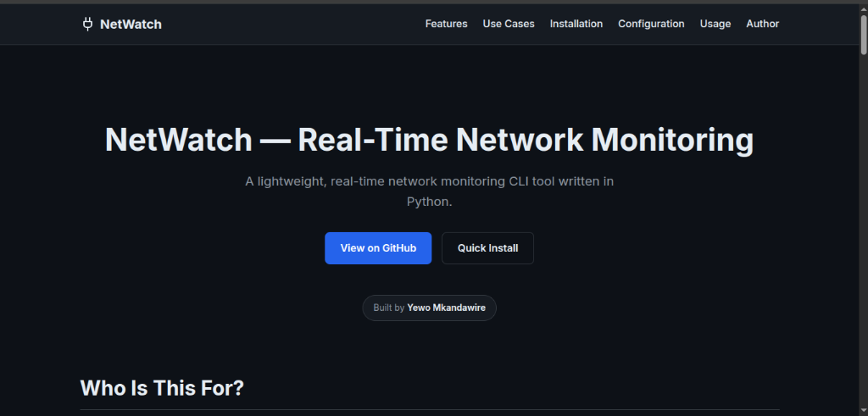
Task: Open the Use Cases nav link
Action: click(x=509, y=24)
